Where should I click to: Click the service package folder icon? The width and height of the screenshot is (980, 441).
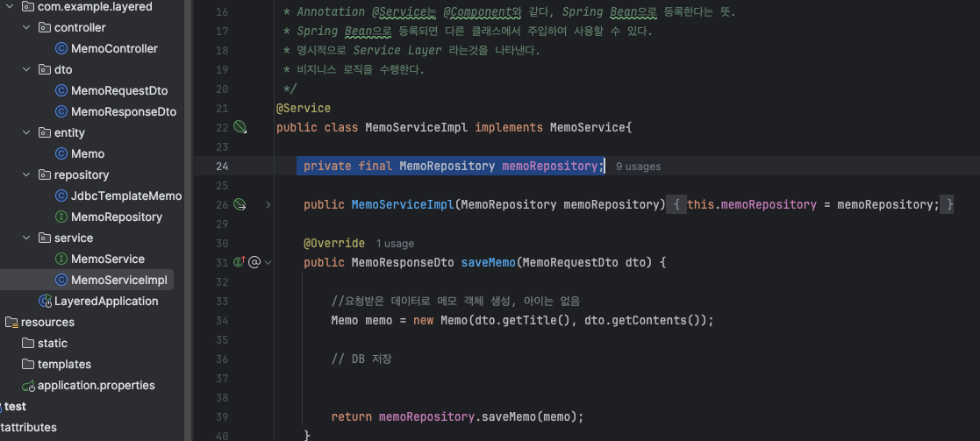tap(45, 238)
